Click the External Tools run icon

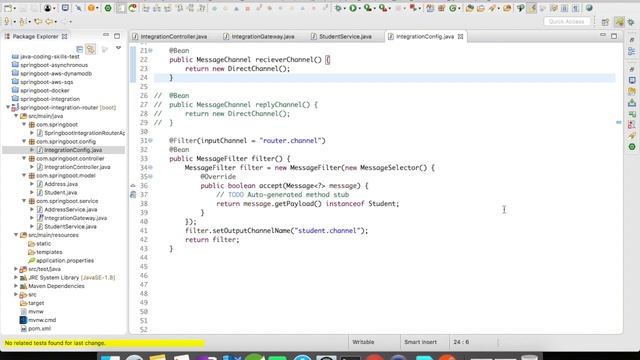pyautogui.click(x=382, y=8)
